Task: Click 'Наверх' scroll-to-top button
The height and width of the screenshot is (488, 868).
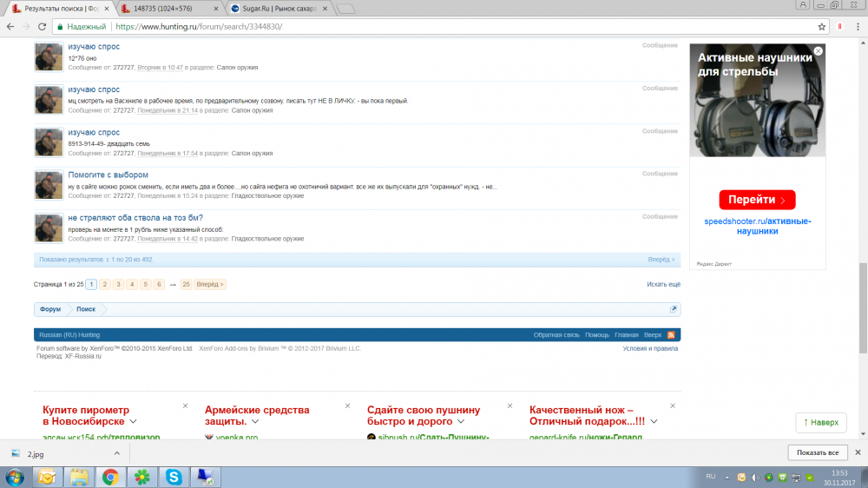Action: click(x=820, y=422)
